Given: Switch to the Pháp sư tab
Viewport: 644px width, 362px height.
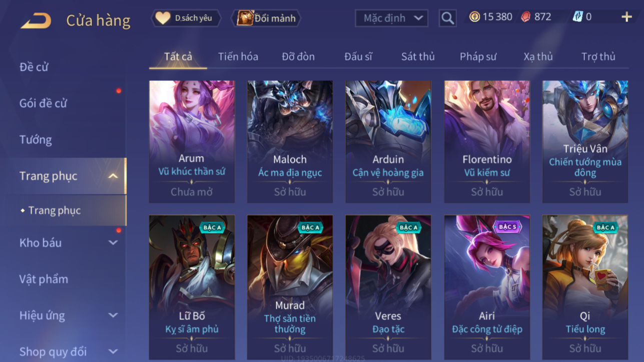Looking at the screenshot, I should 478,56.
